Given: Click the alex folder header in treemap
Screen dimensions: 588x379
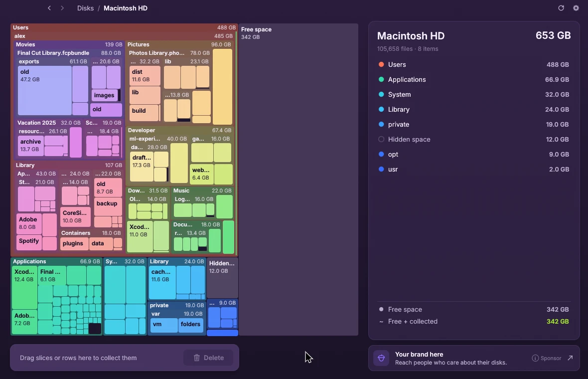Looking at the screenshot, I should click(x=124, y=36).
